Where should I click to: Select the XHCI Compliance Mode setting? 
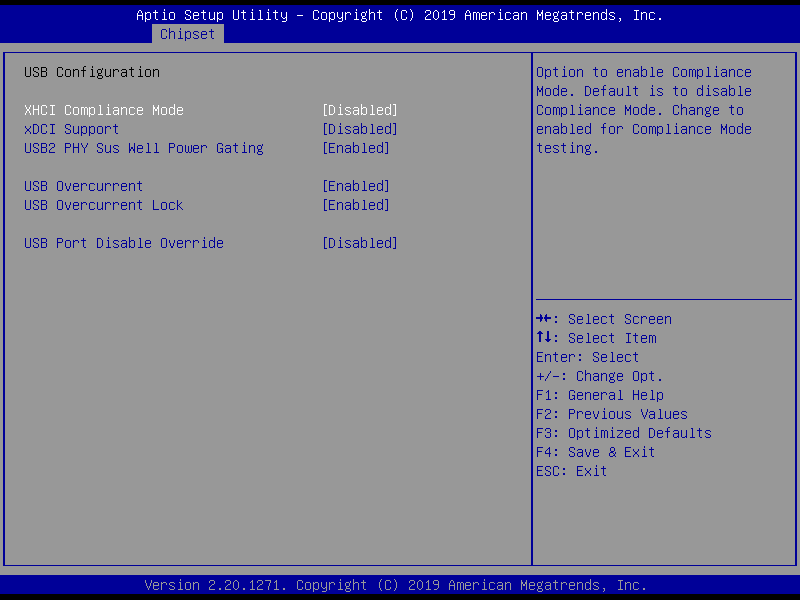(x=104, y=110)
